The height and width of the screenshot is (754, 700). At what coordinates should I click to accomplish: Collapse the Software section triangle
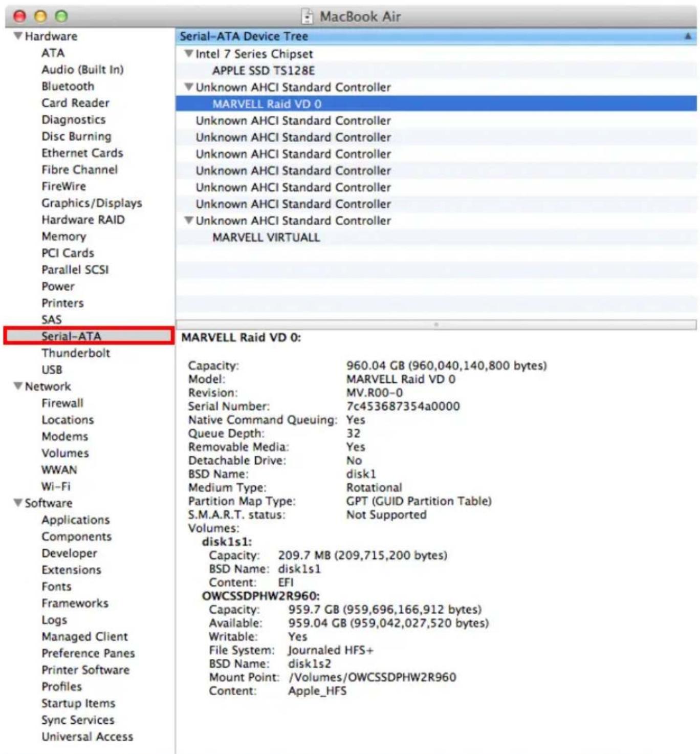(18, 503)
